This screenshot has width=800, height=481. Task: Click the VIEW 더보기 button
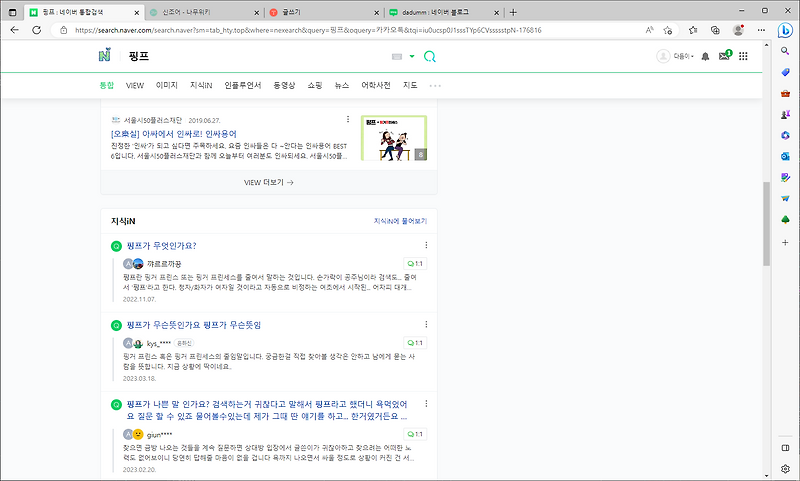269,182
